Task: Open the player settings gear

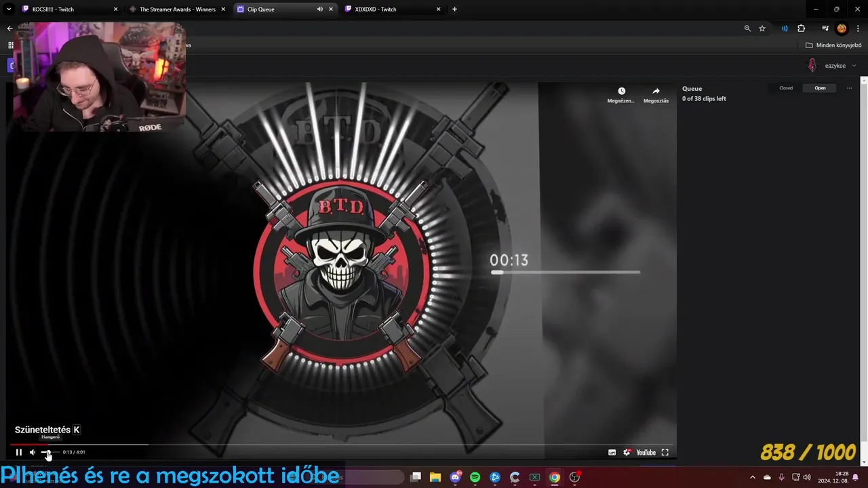Action: [627, 452]
